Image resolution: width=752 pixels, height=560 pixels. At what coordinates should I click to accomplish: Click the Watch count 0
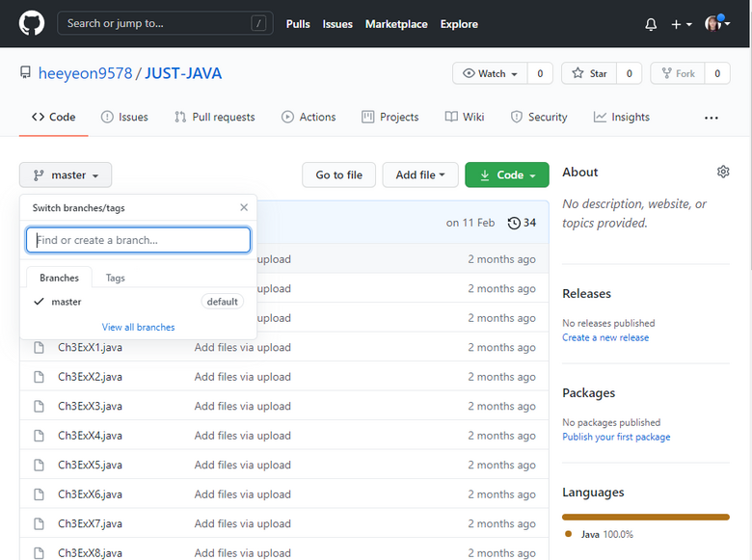click(x=540, y=73)
